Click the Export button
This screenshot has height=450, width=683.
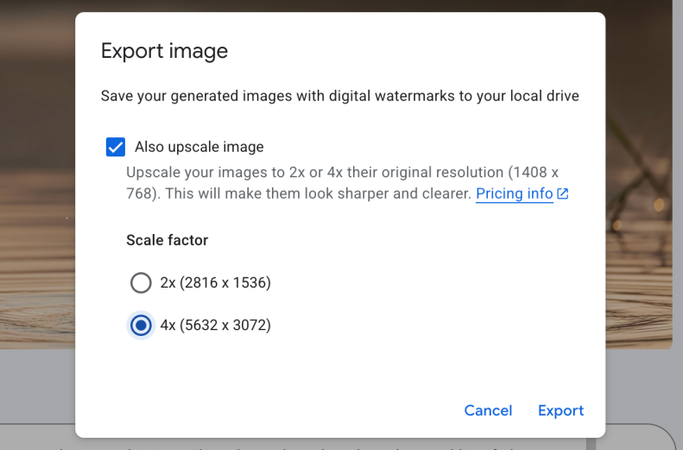click(561, 410)
